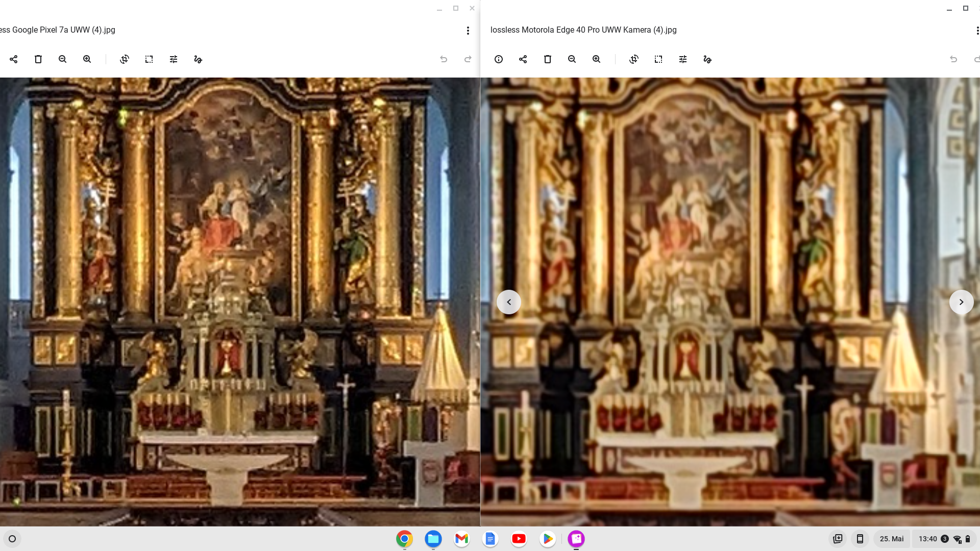Maximize the Motorola image window
980x551 pixels.
966,8
